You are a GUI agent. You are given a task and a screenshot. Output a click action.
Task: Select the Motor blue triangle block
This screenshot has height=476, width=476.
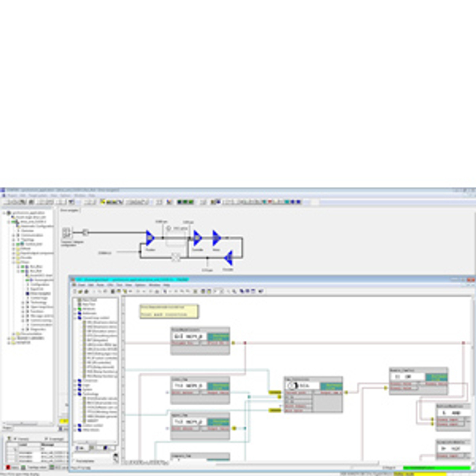coord(216,238)
